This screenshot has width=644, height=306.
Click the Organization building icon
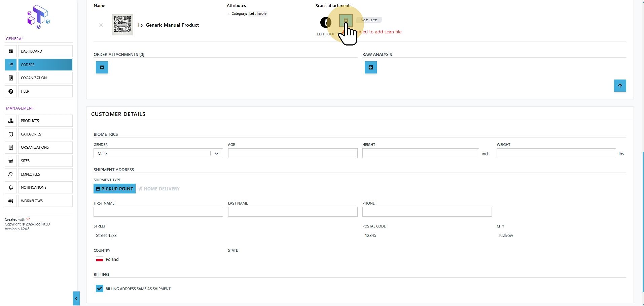[11, 78]
